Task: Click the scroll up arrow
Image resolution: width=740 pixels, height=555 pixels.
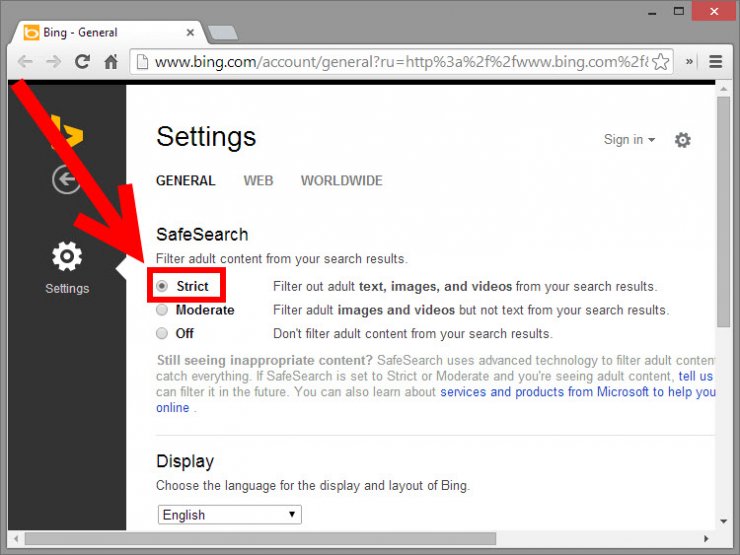Action: tap(723, 89)
